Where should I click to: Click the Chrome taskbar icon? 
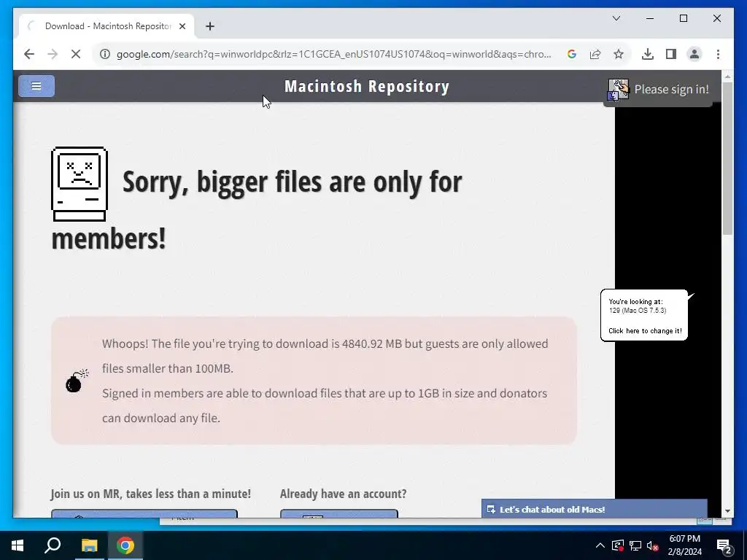click(x=125, y=545)
